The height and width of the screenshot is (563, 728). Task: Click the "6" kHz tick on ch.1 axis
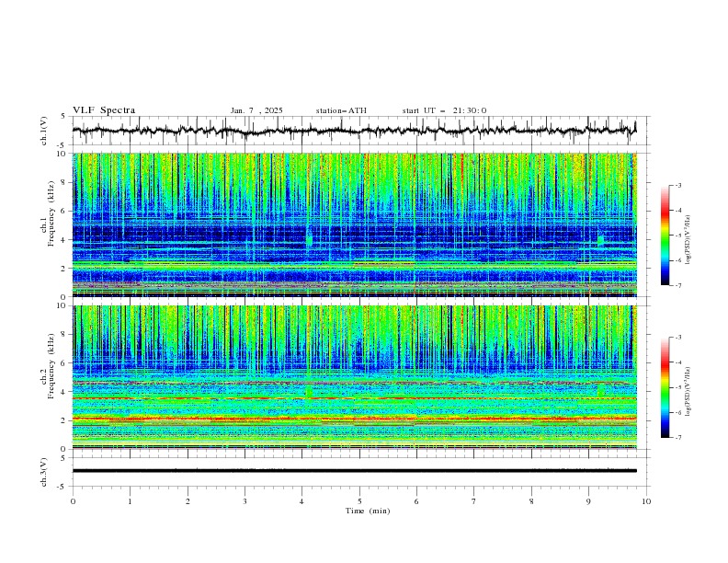pyautogui.click(x=63, y=211)
